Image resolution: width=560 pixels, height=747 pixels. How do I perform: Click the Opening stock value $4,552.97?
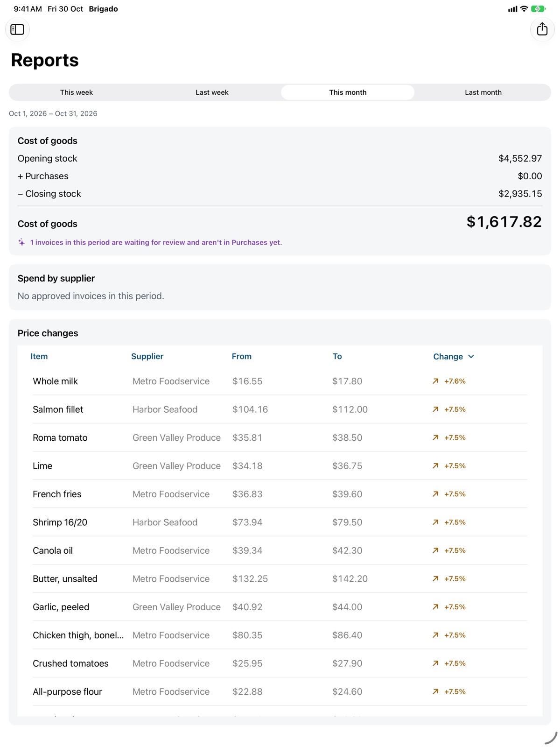click(x=520, y=159)
